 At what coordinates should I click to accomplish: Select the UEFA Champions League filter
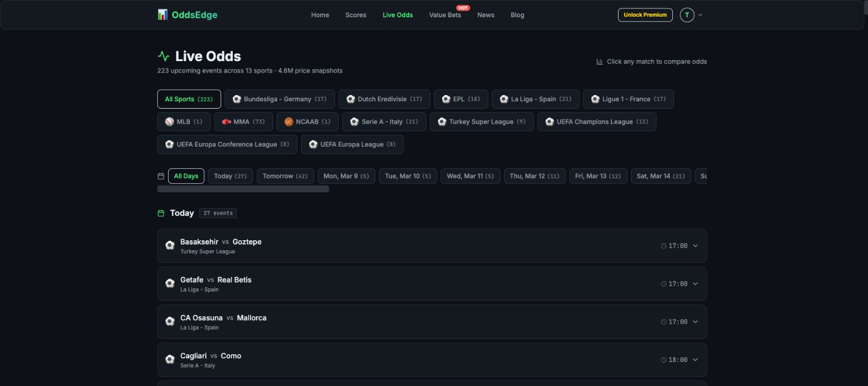click(x=597, y=122)
